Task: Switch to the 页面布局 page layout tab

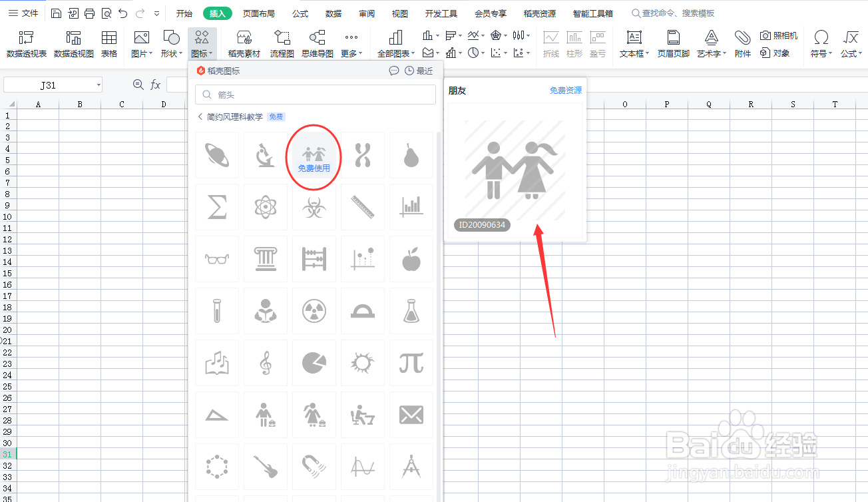Action: [258, 13]
